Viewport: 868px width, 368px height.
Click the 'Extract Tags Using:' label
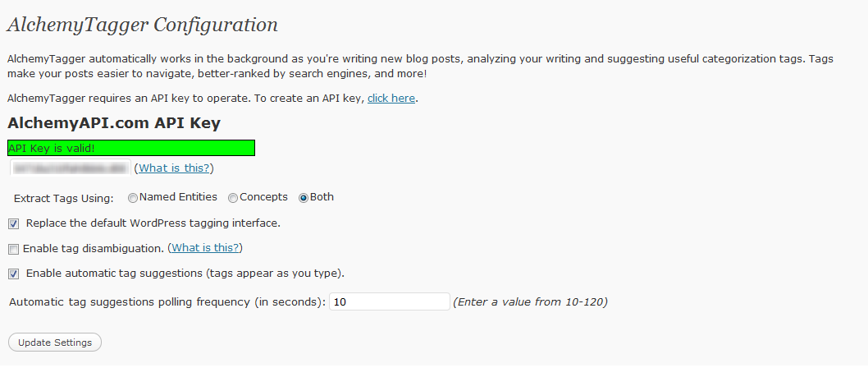coord(64,198)
